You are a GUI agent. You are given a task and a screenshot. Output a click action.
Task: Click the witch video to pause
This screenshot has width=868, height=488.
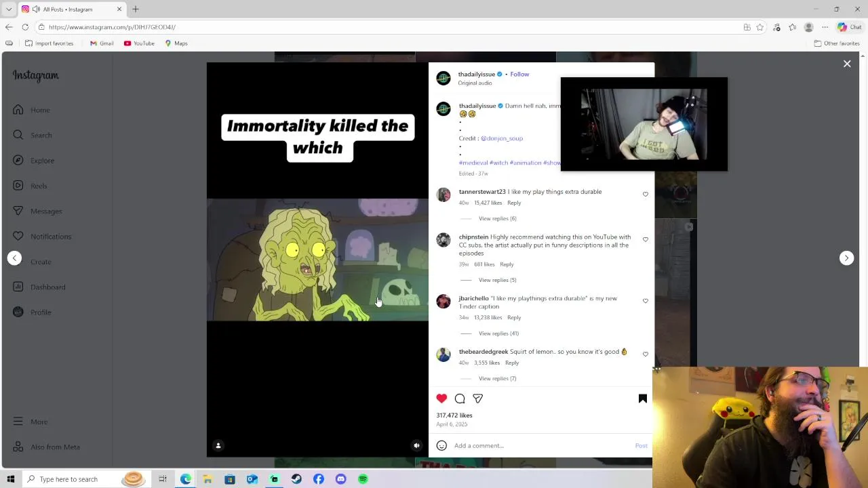[x=317, y=260]
